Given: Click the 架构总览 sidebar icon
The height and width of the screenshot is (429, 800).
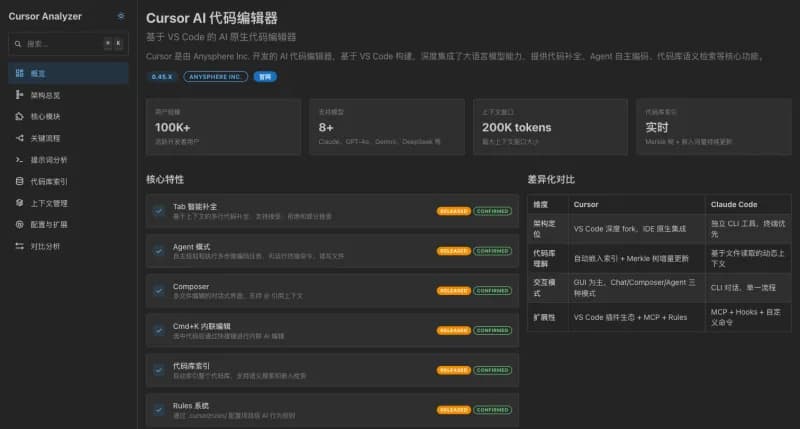Looking at the screenshot, I should coord(19,95).
